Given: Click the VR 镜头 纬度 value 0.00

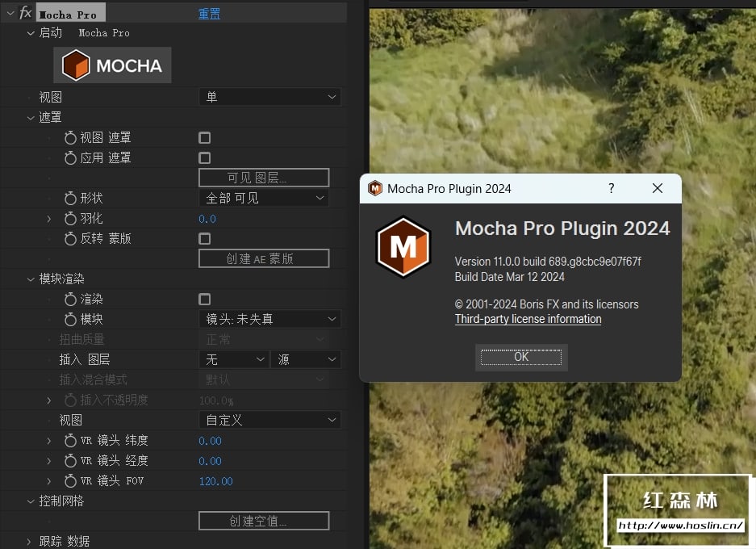Looking at the screenshot, I should point(211,441).
